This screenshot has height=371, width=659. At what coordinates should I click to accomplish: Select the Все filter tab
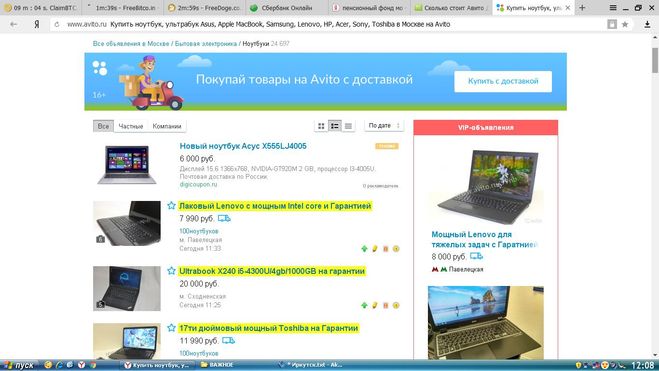tap(103, 126)
